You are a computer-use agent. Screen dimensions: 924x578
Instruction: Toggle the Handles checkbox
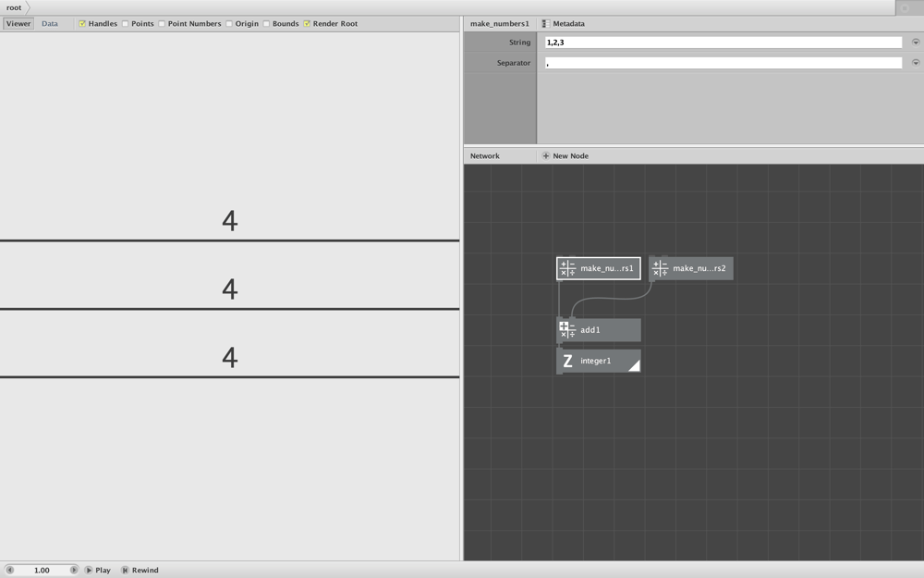[82, 24]
